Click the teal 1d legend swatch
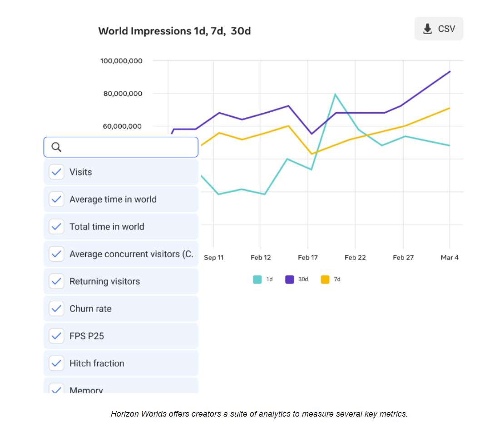Image resolution: width=504 pixels, height=423 pixels. [x=257, y=279]
